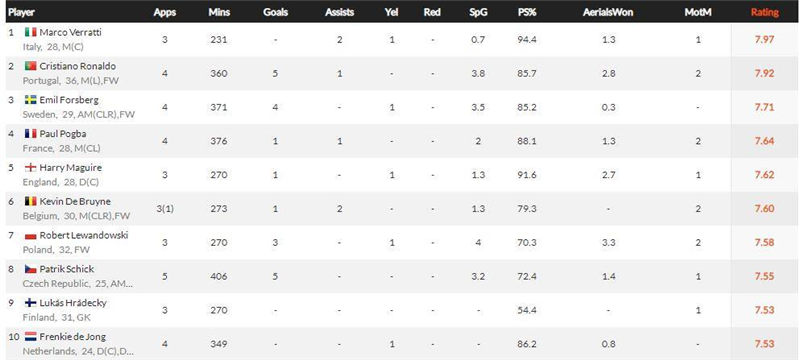The image size is (800, 360).
Task: Sort by the Mins column header
Action: 219,12
